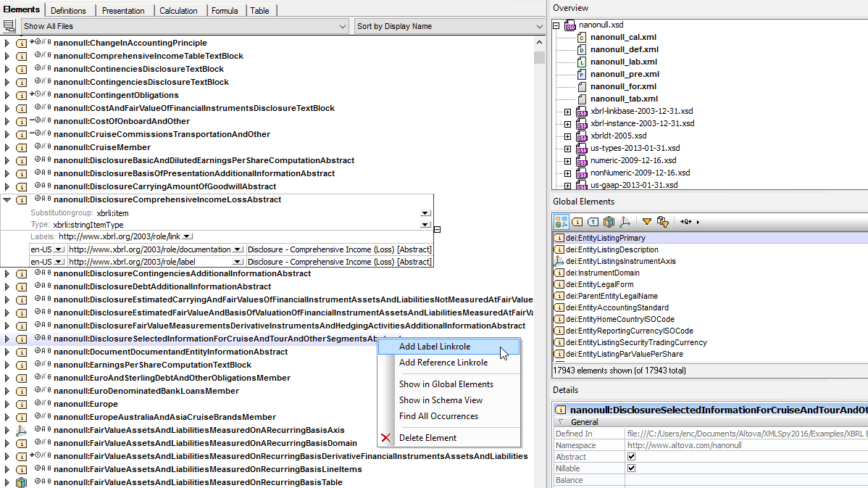Choose Find All Occurrences menu item
This screenshot has height=488, width=868.
(x=449, y=416)
